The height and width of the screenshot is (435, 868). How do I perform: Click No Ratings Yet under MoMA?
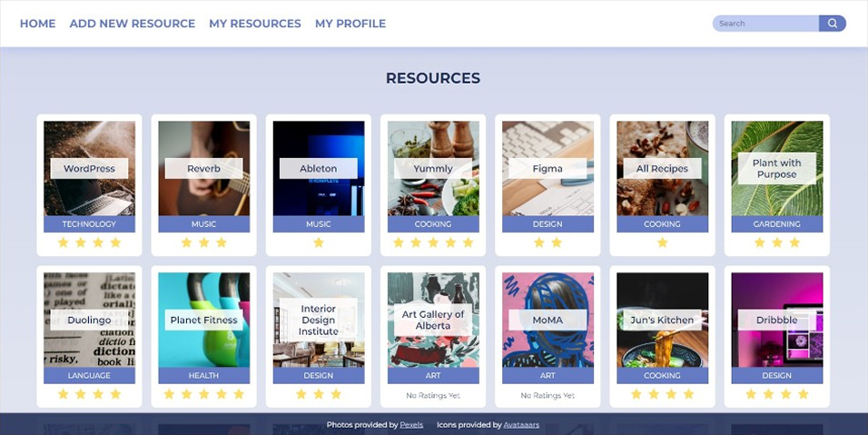(547, 396)
